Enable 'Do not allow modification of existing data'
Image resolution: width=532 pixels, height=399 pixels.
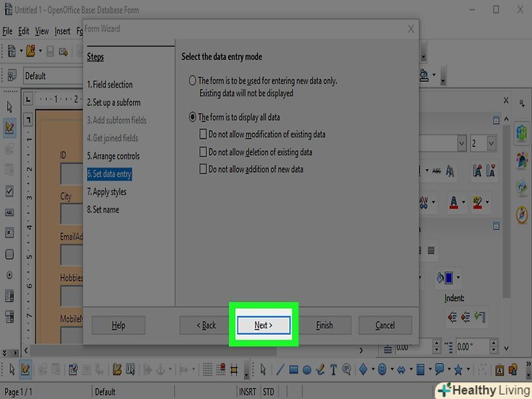pyautogui.click(x=203, y=134)
